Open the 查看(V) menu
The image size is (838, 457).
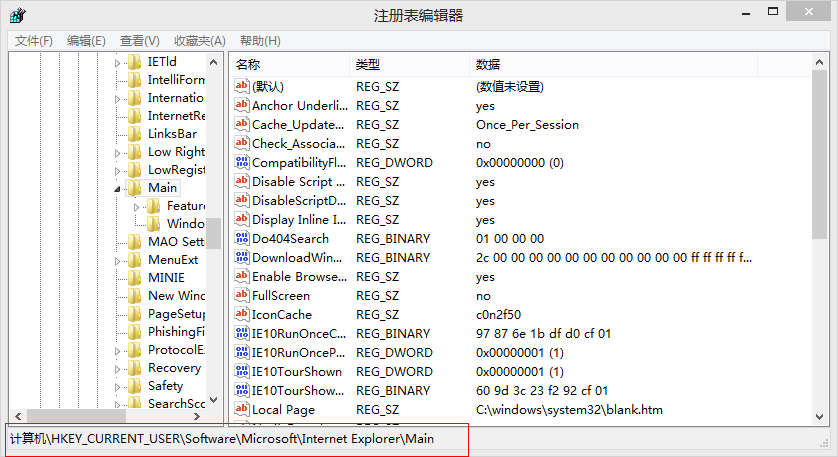tap(139, 41)
